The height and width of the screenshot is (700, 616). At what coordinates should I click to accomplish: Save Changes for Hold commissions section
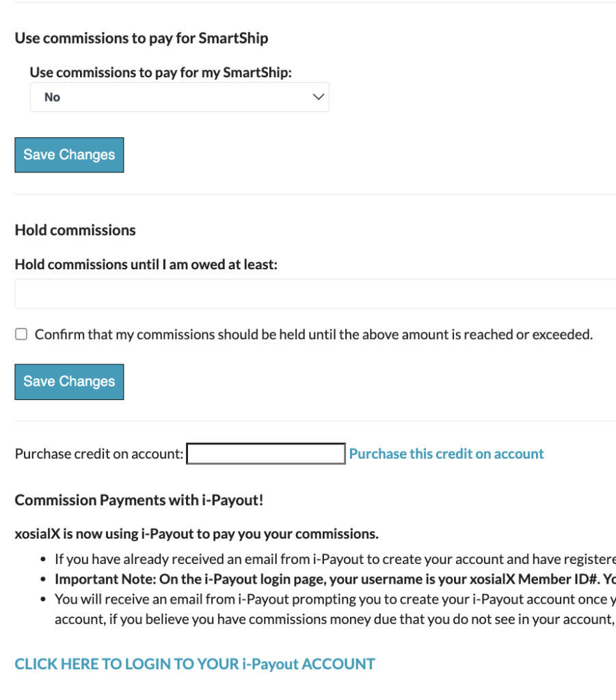pyautogui.click(x=69, y=381)
